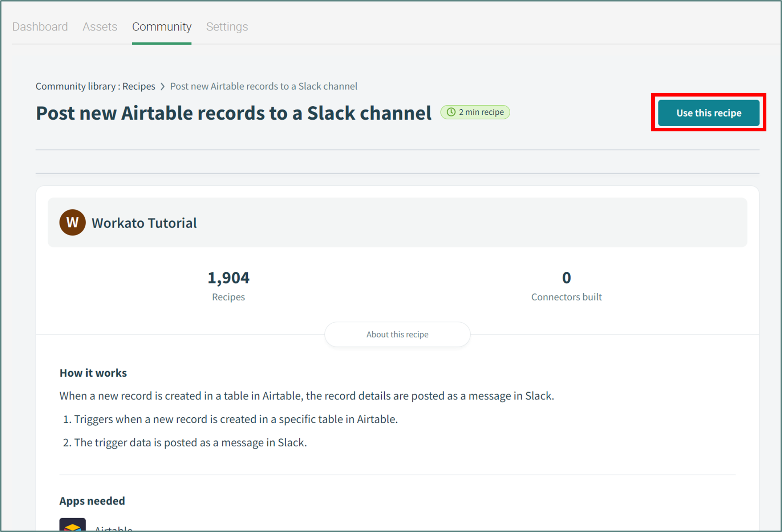
Task: Open the Workato Tutorial author name
Action: [x=144, y=223]
